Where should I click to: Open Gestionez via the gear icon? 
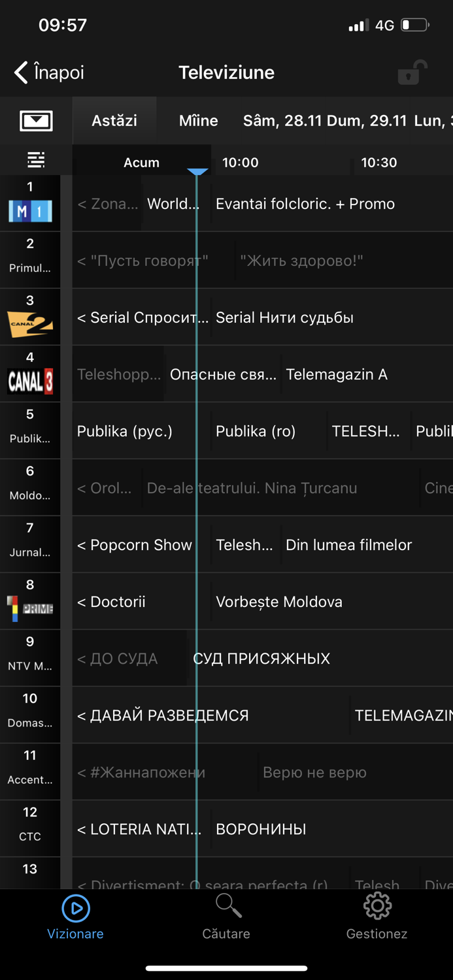377,906
